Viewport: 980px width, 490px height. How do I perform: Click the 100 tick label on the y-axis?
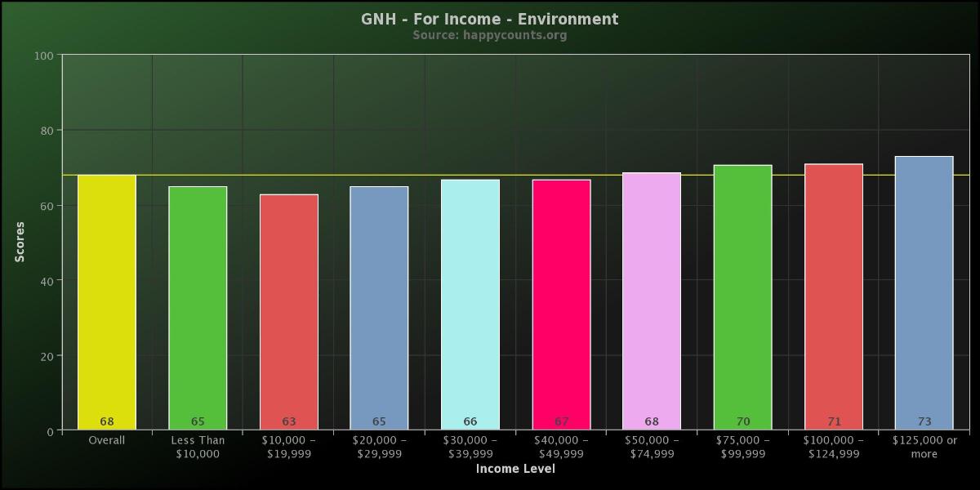(44, 56)
